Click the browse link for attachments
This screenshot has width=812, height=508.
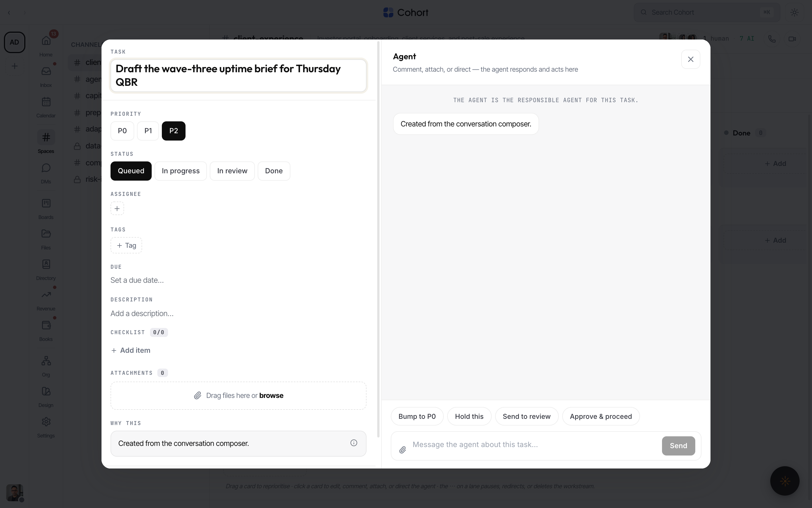point(271,396)
